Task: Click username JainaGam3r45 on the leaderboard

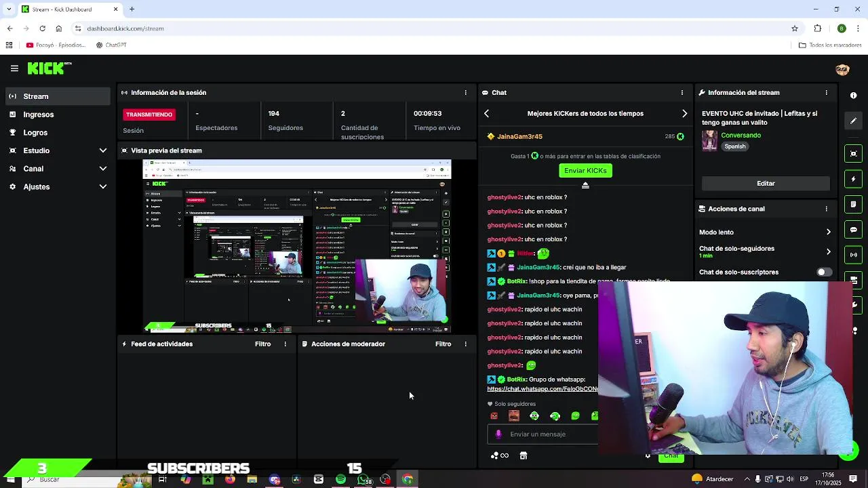Action: [519, 137]
